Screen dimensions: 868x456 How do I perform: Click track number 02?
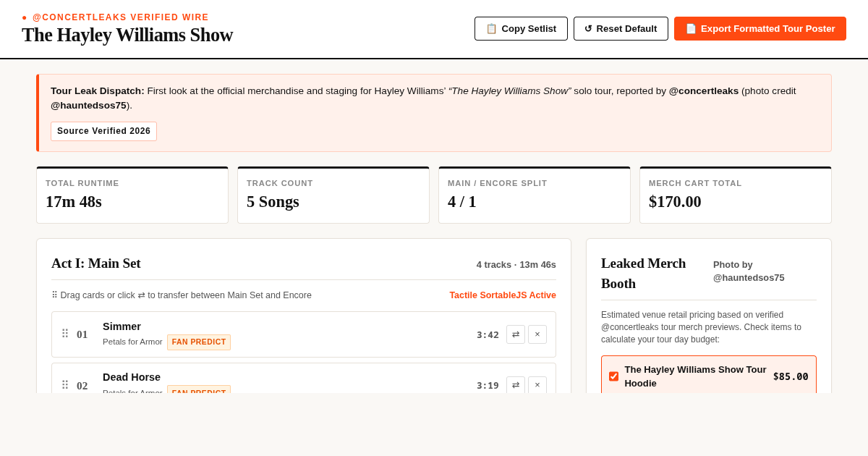(x=82, y=386)
